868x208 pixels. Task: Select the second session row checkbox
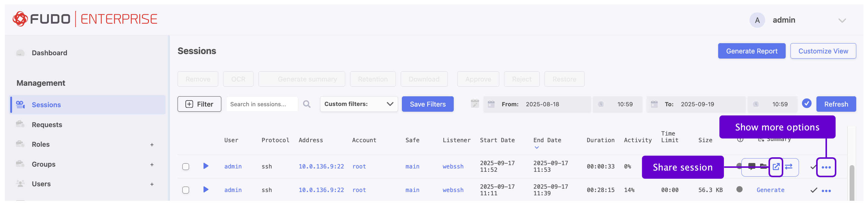pyautogui.click(x=186, y=190)
